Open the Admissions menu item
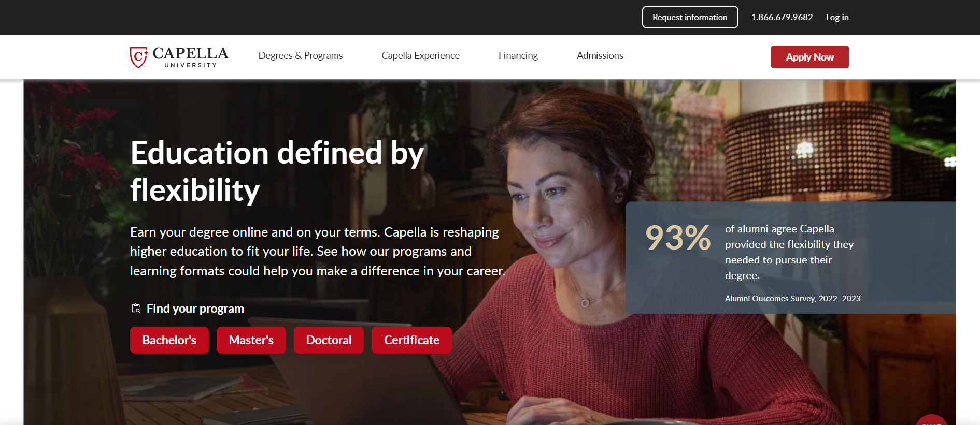Image resolution: width=980 pixels, height=425 pixels. [600, 55]
